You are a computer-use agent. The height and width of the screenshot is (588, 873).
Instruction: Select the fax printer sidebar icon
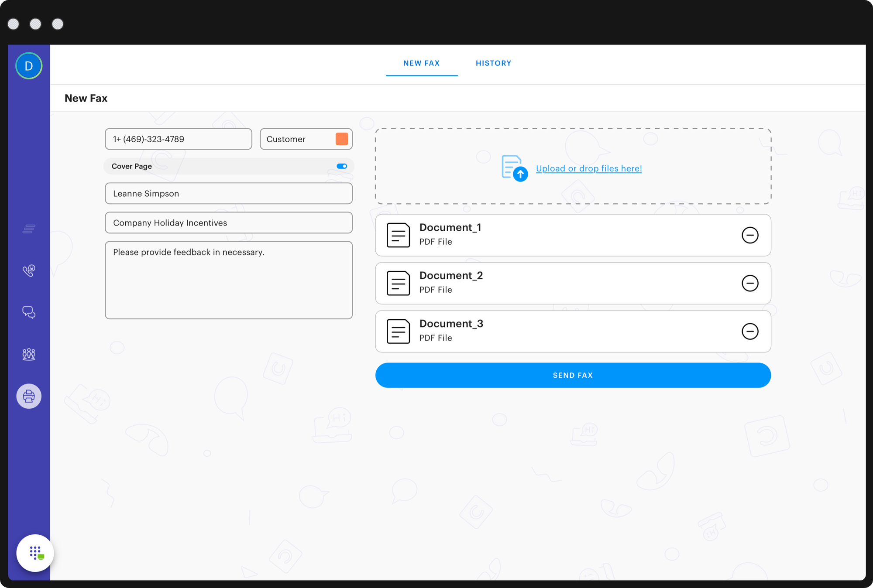coord(29,396)
